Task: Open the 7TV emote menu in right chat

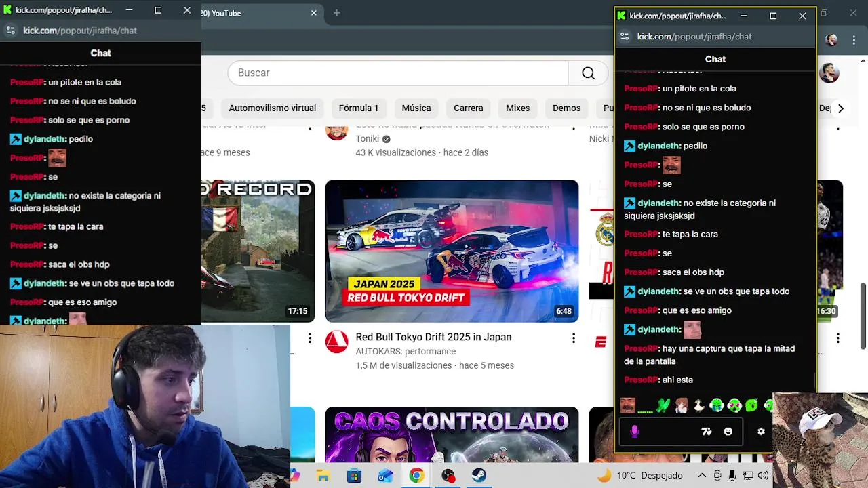Action: [x=706, y=432]
